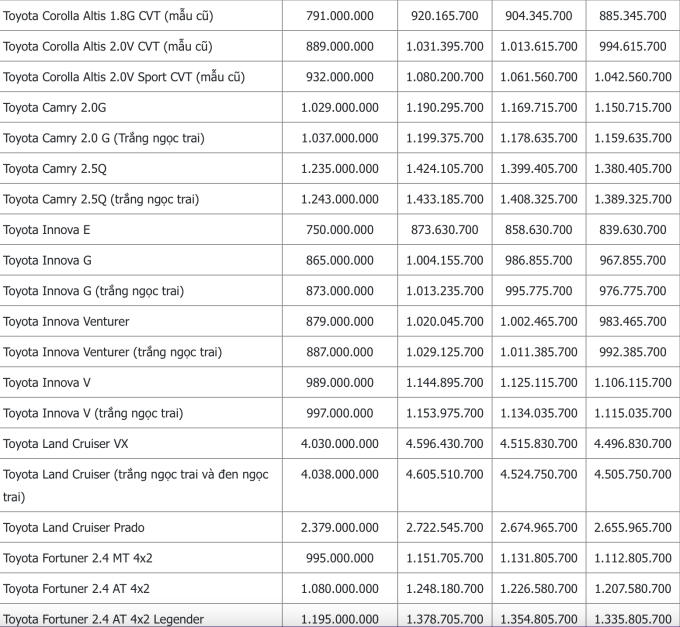The height and width of the screenshot is (627, 680).
Task: Select the Toyota Innova E row label
Action: tap(46, 230)
